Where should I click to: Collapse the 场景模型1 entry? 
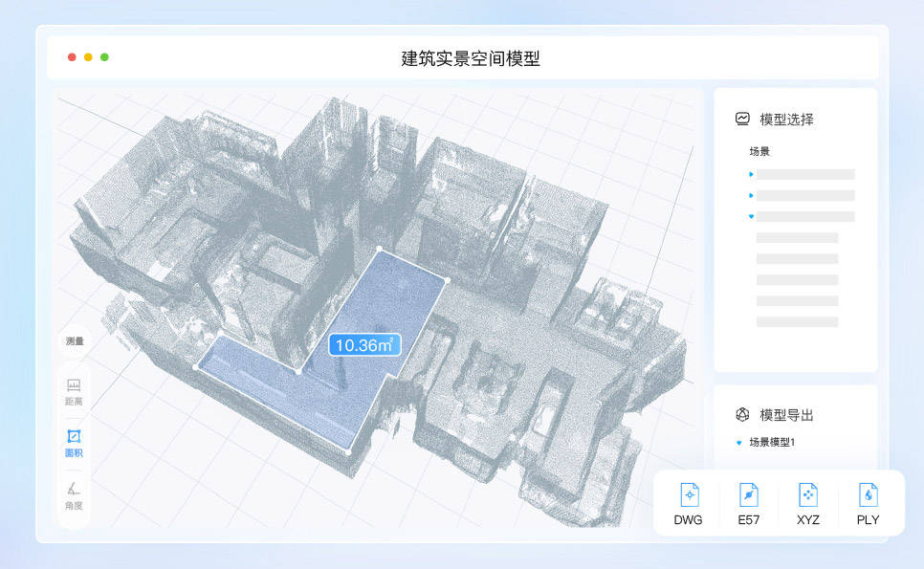737,442
